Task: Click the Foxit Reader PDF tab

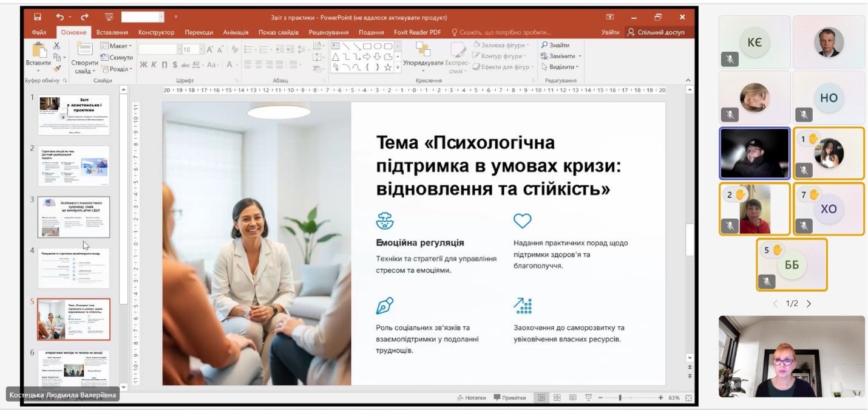Action: tap(418, 32)
